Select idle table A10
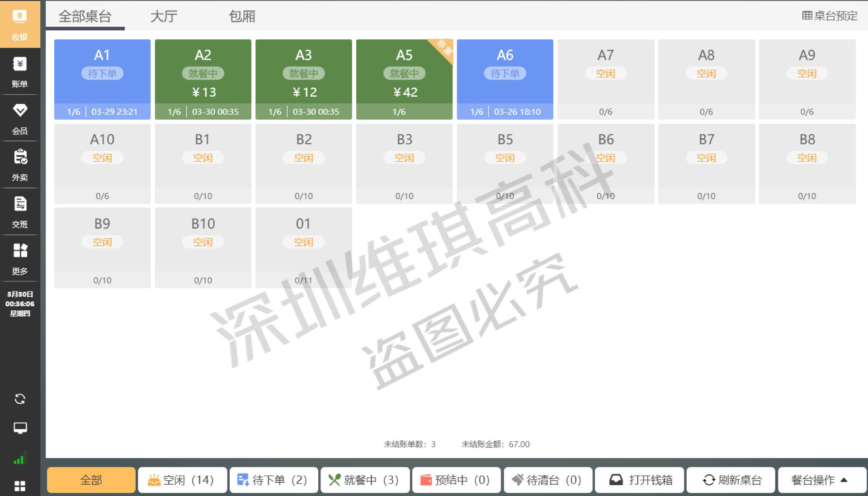The image size is (868, 496). (102, 164)
